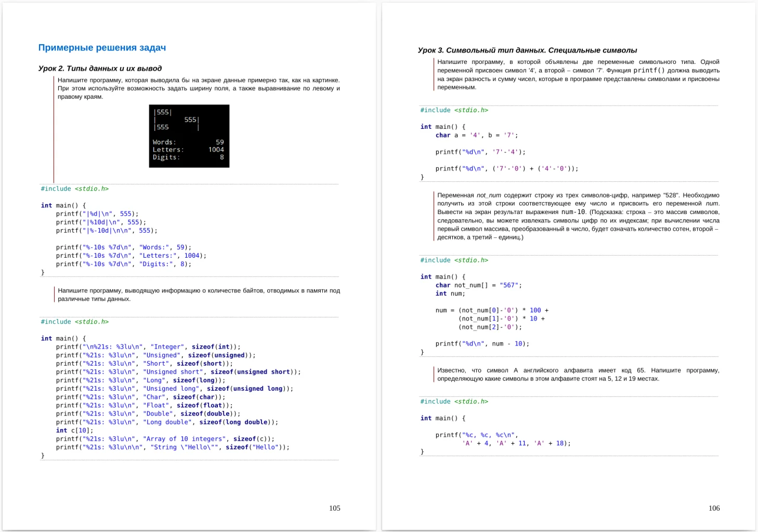Viewport: 758px width, 532px height.
Task: Click the black console output image
Action: tap(189, 136)
